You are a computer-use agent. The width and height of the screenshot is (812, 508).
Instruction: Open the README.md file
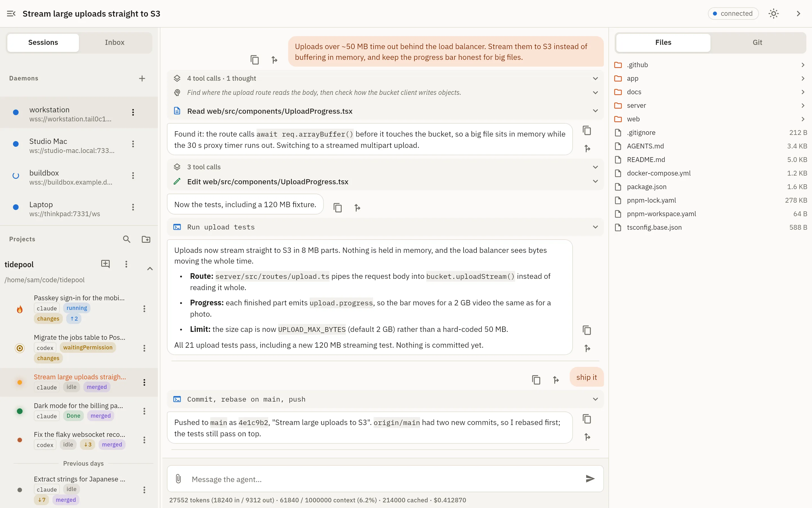tap(710, 159)
